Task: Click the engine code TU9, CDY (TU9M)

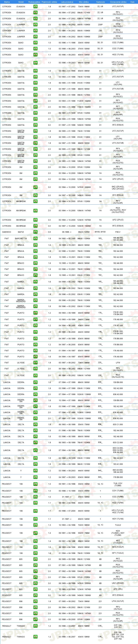Action: point(118,485)
